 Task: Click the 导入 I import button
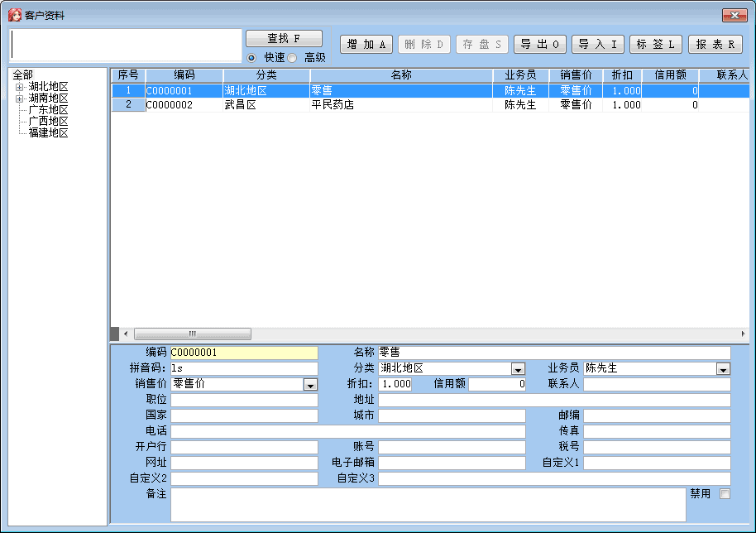pyautogui.click(x=597, y=45)
